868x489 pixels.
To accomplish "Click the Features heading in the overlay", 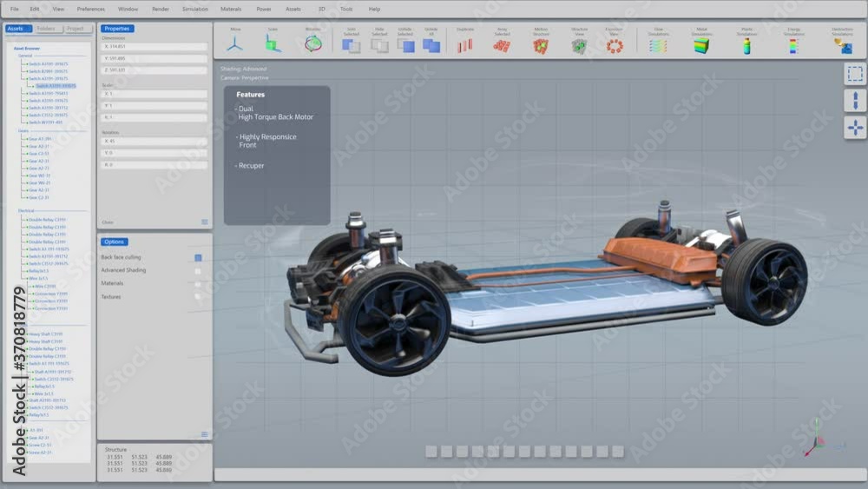I will pos(250,95).
